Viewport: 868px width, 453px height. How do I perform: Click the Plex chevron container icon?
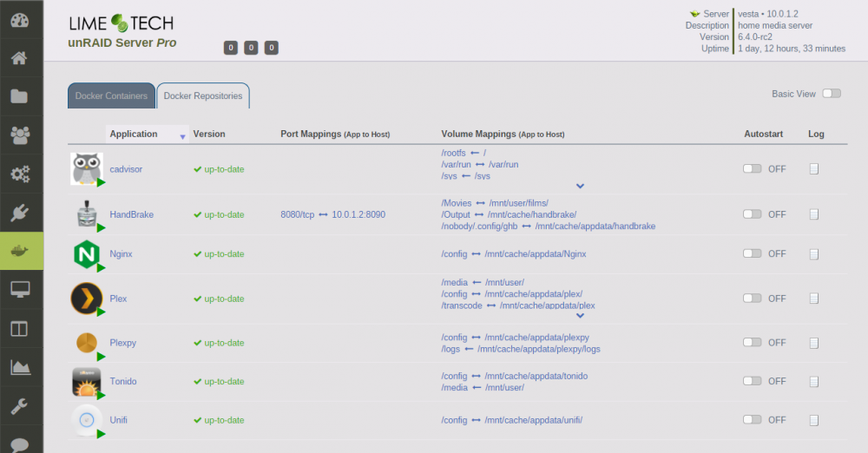click(x=87, y=299)
